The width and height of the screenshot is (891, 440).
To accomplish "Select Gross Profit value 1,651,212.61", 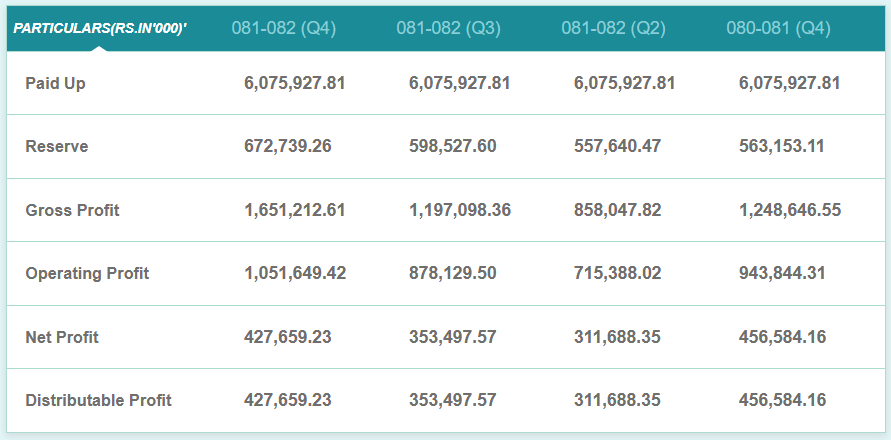I will tap(295, 210).
